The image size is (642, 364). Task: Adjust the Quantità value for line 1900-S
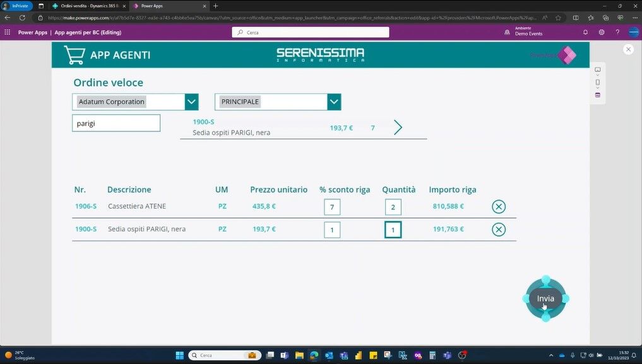click(393, 230)
